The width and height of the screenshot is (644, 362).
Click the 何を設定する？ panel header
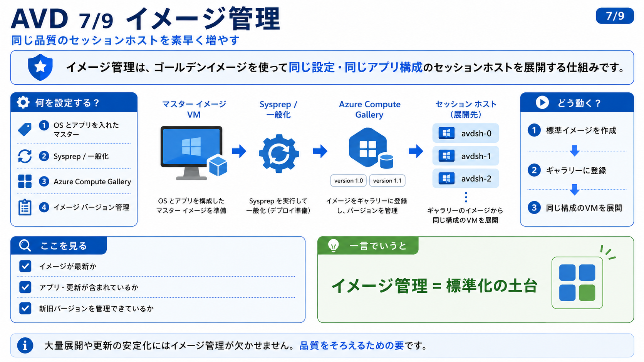[74, 102]
